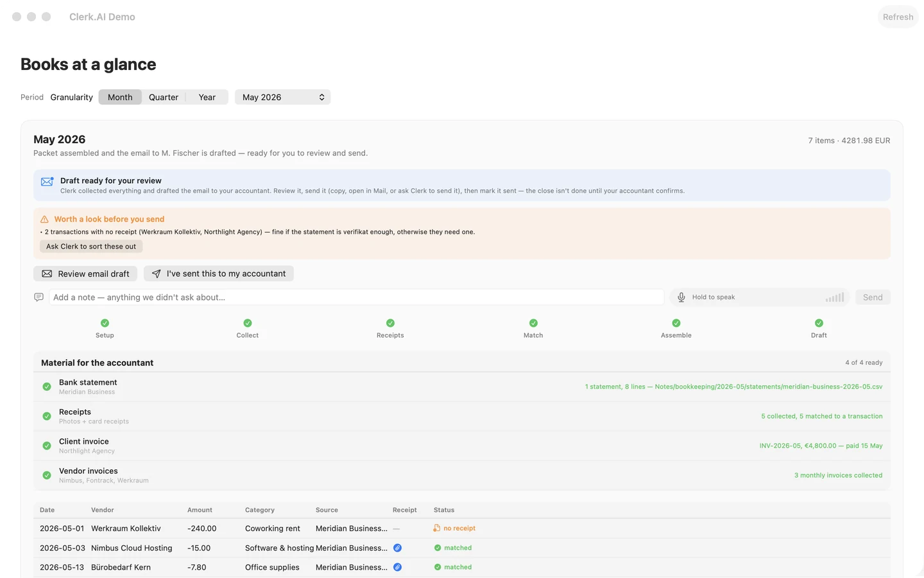Click the green check next to Vendor invoices

click(47, 475)
